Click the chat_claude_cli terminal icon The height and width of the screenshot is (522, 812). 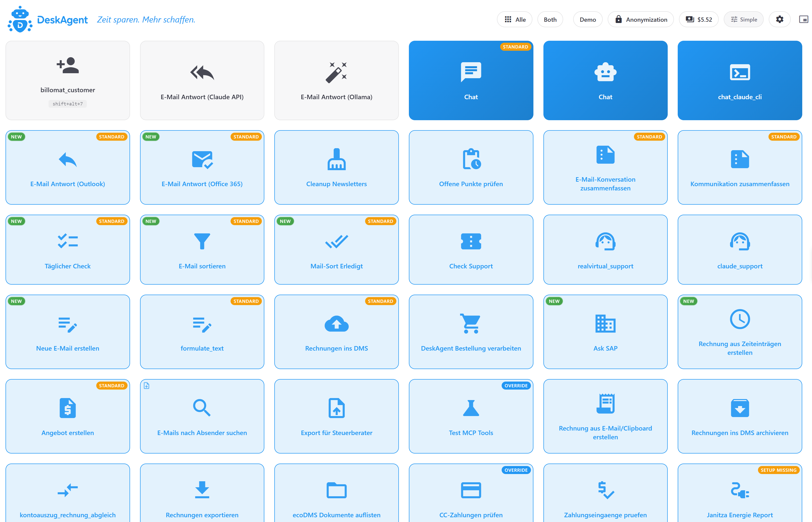[x=739, y=72]
